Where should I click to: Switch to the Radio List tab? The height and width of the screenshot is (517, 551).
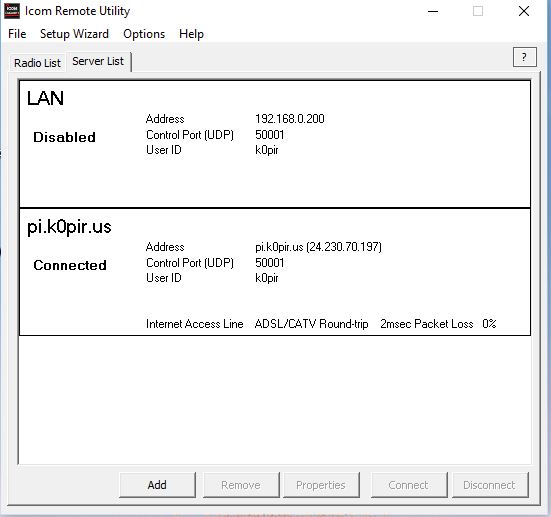click(37, 63)
